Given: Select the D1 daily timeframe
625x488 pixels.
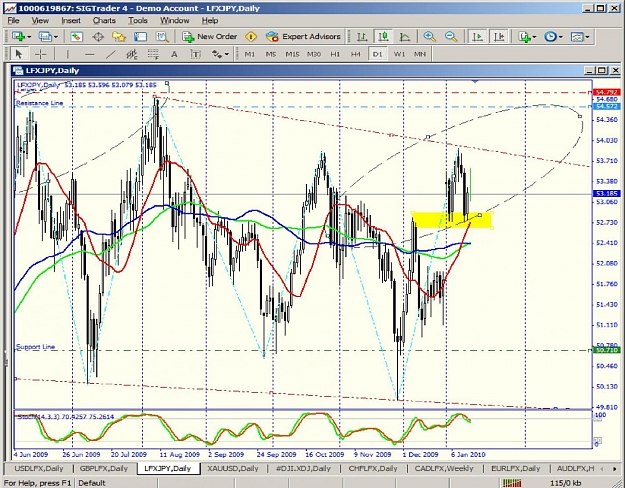Looking at the screenshot, I should click(377, 54).
